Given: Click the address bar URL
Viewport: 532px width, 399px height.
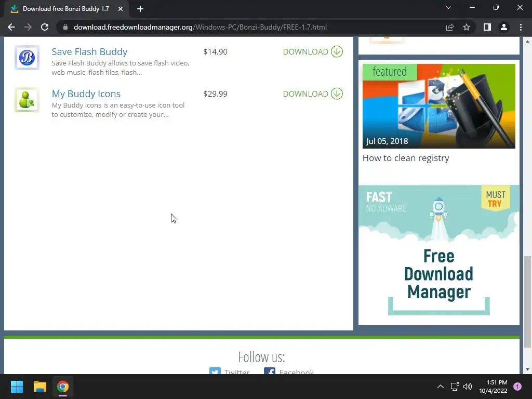Looking at the screenshot, I should click(200, 27).
